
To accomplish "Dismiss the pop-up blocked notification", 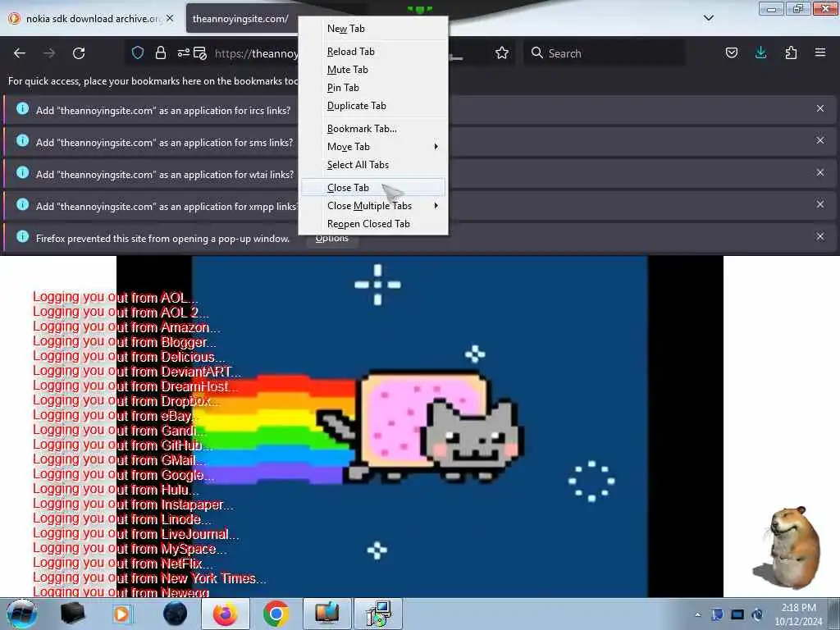I will coord(819,236).
